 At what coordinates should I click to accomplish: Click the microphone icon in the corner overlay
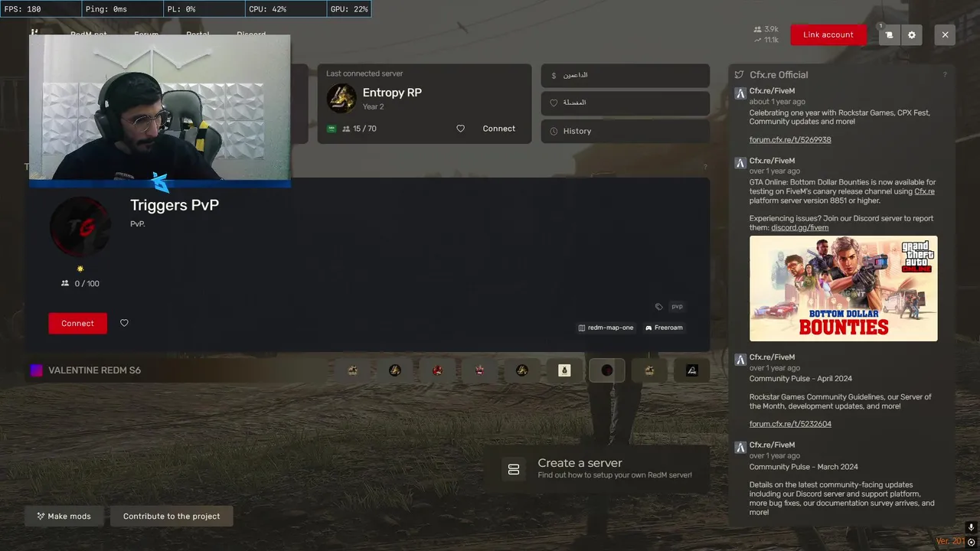(971, 528)
